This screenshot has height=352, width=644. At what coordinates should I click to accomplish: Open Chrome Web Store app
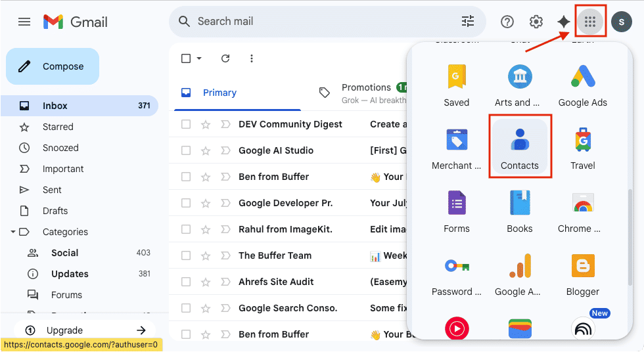click(x=582, y=211)
